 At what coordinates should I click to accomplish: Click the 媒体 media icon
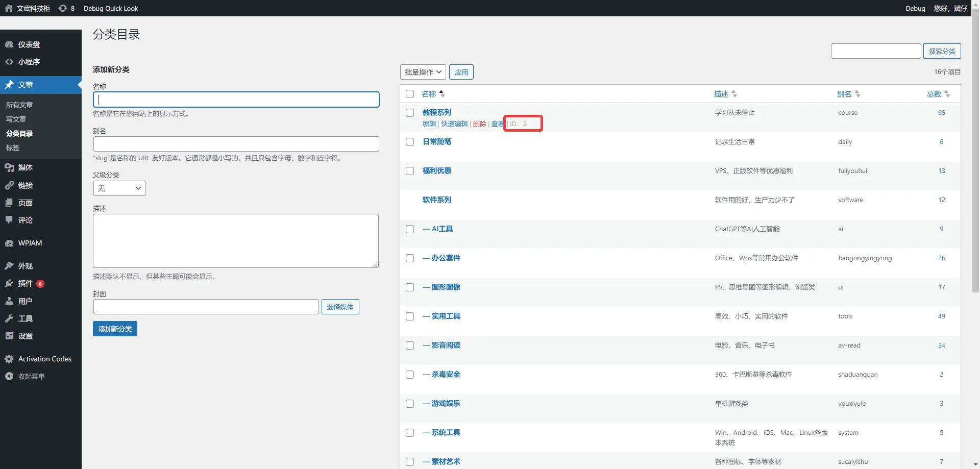pyautogui.click(x=9, y=167)
